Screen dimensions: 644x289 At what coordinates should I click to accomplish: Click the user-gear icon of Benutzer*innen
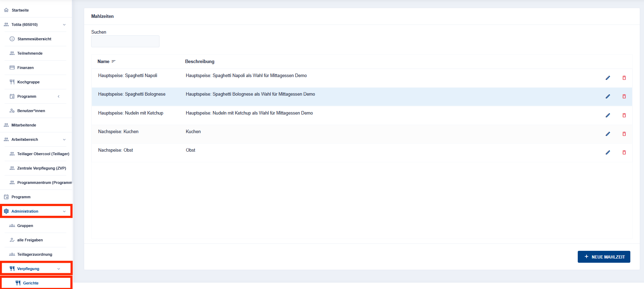12,111
